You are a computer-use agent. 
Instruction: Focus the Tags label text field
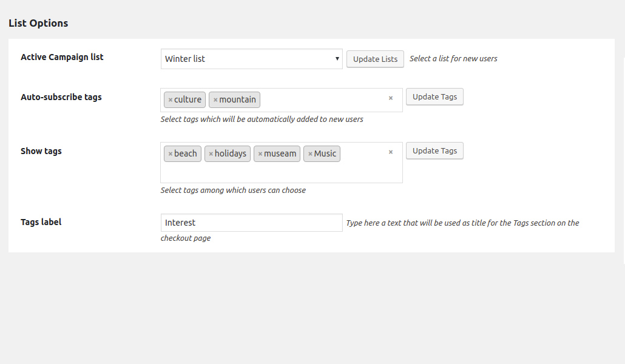click(251, 223)
